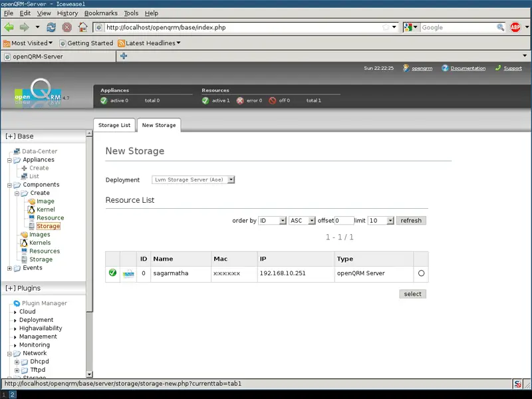Collapse the Components tree node

(9, 186)
